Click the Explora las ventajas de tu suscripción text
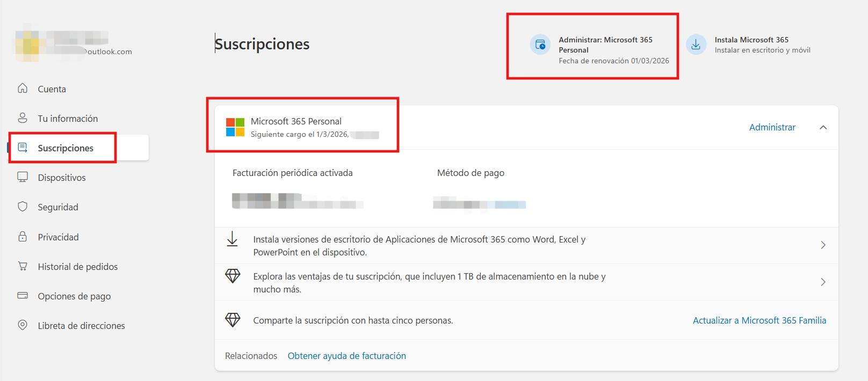 click(429, 283)
